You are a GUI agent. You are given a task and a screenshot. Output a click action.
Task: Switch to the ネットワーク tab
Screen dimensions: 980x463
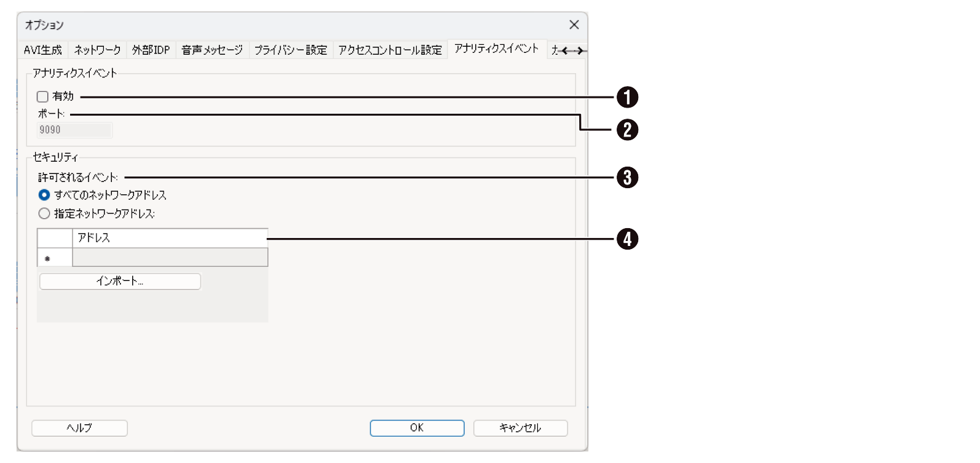point(97,50)
